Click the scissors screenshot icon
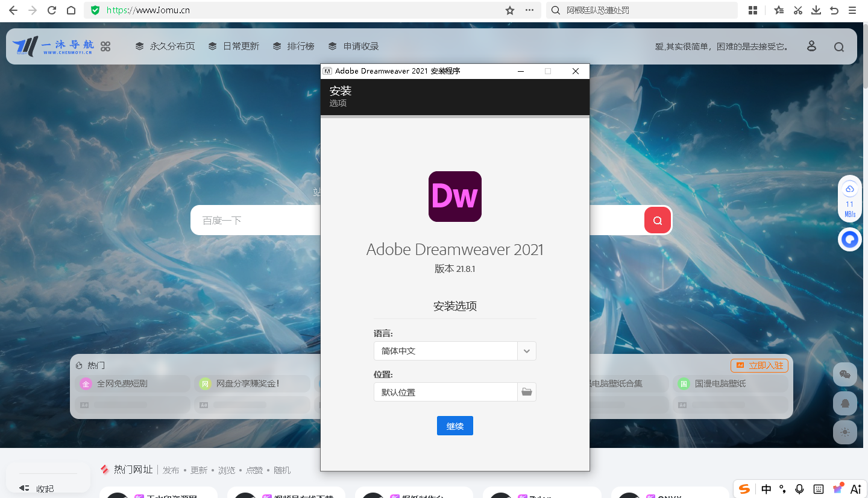The height and width of the screenshot is (498, 868). 798,10
